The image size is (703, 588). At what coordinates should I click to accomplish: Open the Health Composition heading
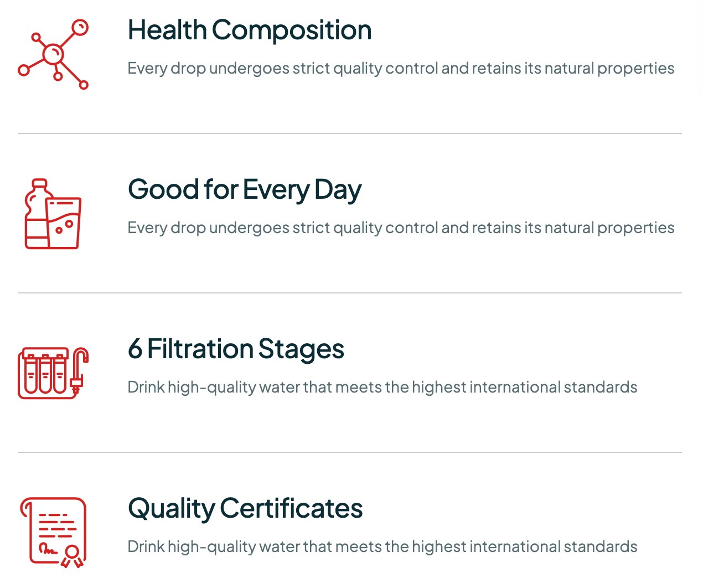tap(250, 30)
